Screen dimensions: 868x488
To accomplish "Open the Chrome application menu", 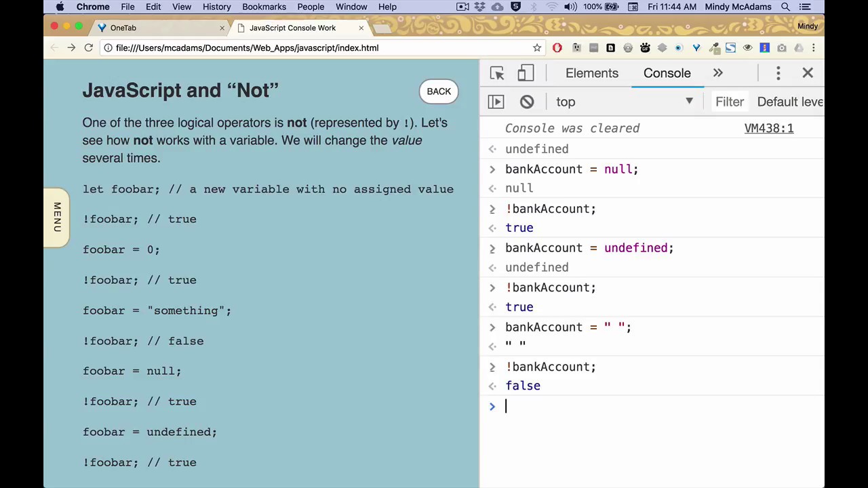I will click(x=93, y=7).
